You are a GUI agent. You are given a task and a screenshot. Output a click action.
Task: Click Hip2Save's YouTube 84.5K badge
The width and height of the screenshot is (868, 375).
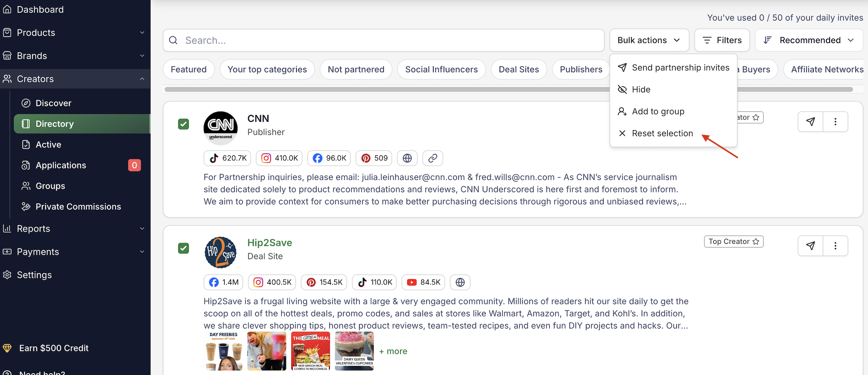(x=423, y=282)
